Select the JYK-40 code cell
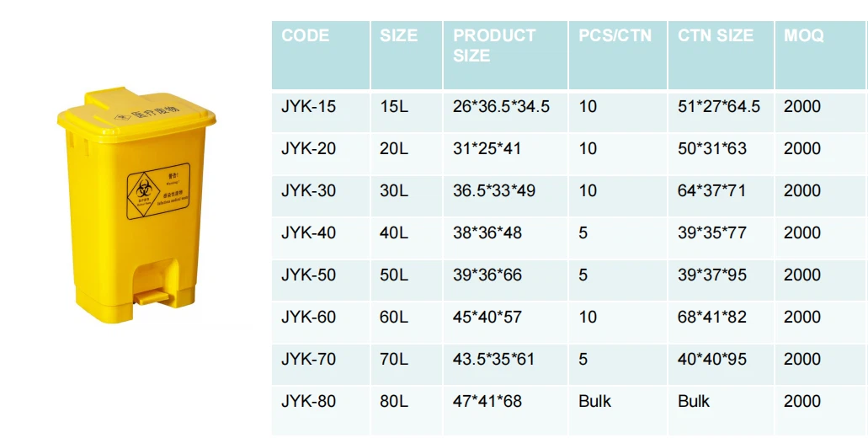The width and height of the screenshot is (868, 438). 308,233
